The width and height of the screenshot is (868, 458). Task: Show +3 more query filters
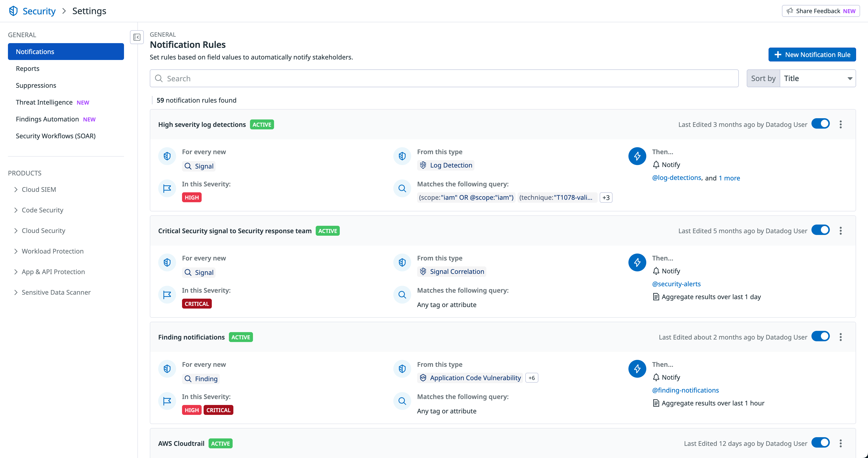pyautogui.click(x=606, y=198)
